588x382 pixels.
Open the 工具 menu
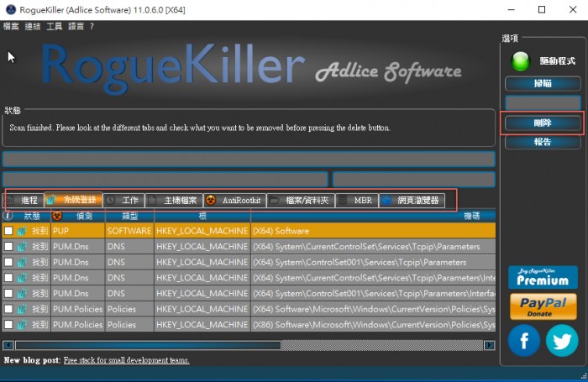55,26
